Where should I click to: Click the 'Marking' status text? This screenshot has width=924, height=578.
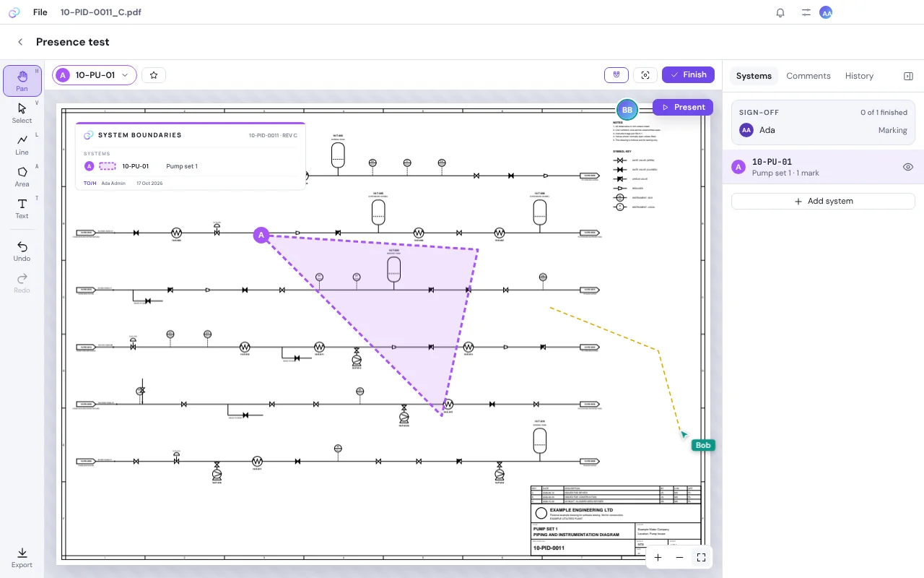(x=893, y=131)
